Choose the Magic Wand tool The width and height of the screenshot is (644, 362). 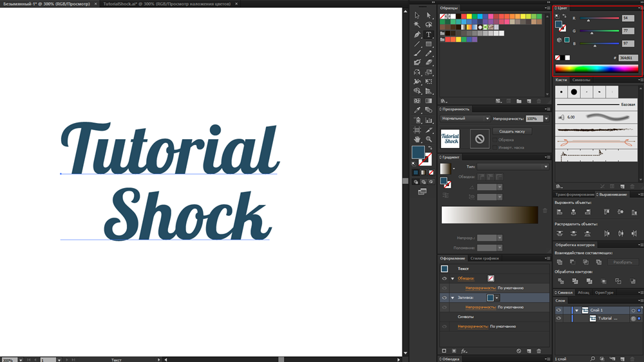click(x=417, y=24)
